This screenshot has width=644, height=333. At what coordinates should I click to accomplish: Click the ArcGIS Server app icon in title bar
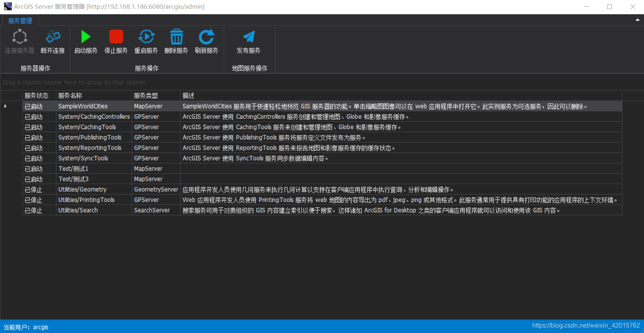pos(8,6)
